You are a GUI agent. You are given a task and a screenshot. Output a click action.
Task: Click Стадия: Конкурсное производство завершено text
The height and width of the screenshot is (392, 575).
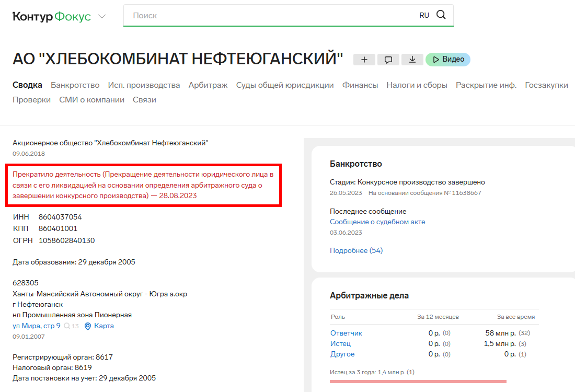coord(407,182)
